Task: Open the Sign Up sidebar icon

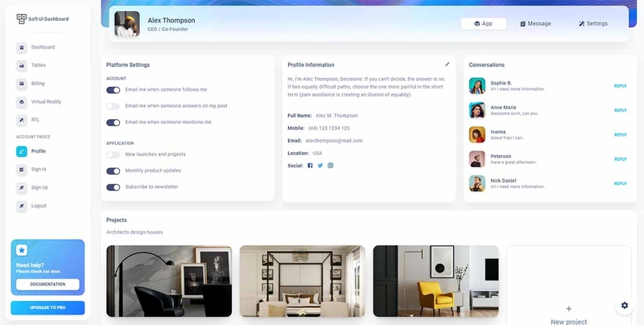Action: pos(22,187)
